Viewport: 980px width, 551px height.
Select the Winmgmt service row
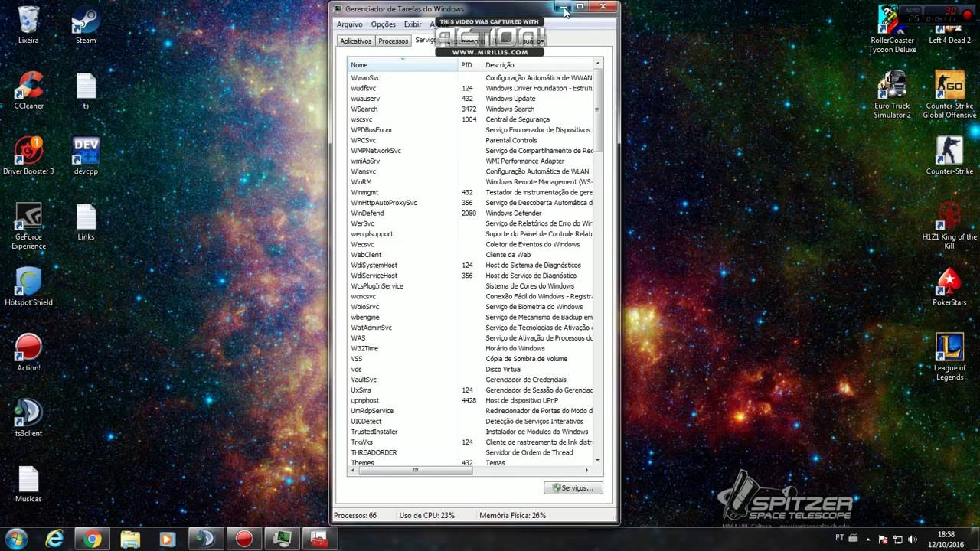pyautogui.click(x=470, y=192)
